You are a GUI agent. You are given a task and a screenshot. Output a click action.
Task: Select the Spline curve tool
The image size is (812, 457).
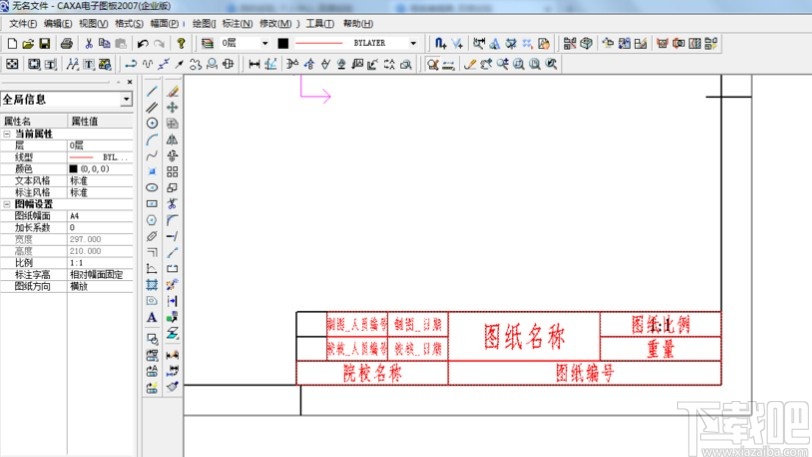pyautogui.click(x=152, y=155)
